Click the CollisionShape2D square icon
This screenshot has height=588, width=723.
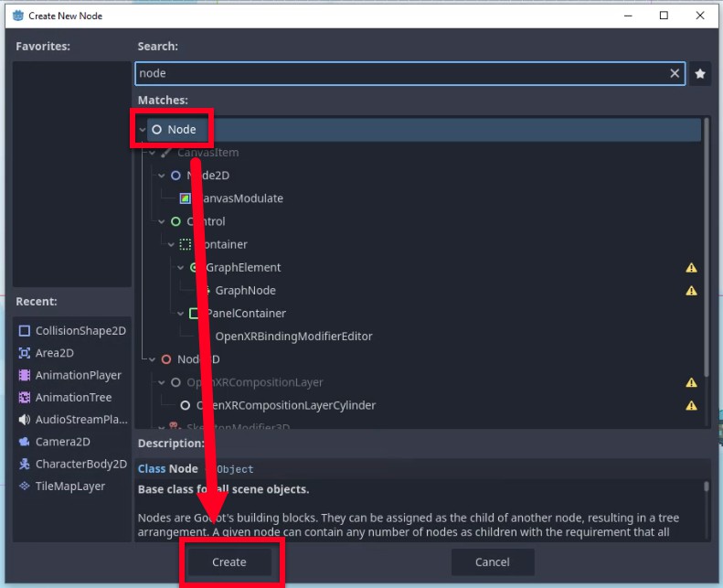click(25, 331)
